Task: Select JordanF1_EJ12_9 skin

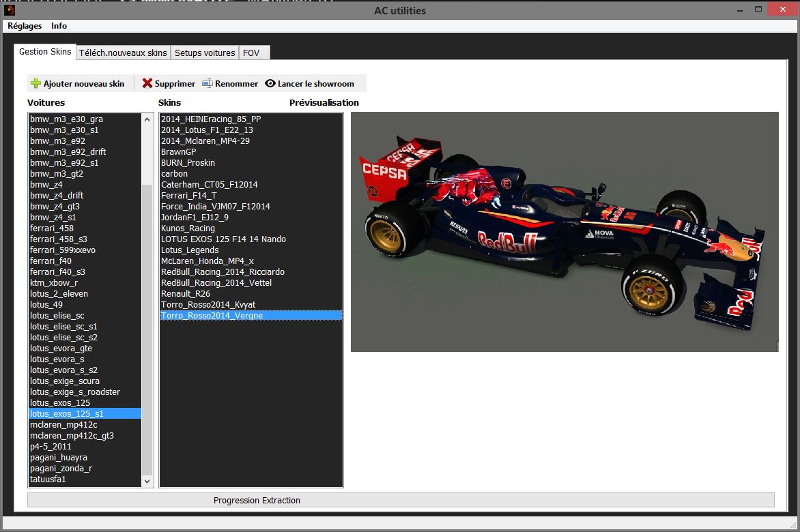Action: pos(251,218)
